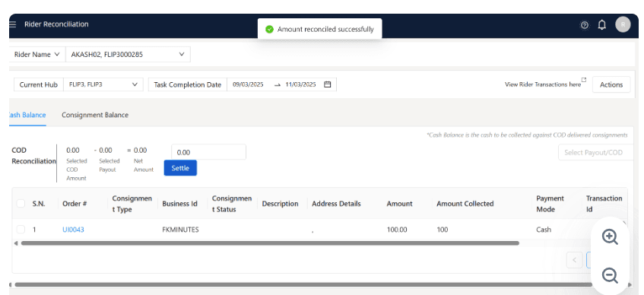The height and width of the screenshot is (295, 644).
Task: Click the Business Id column header
Action: click(179, 204)
